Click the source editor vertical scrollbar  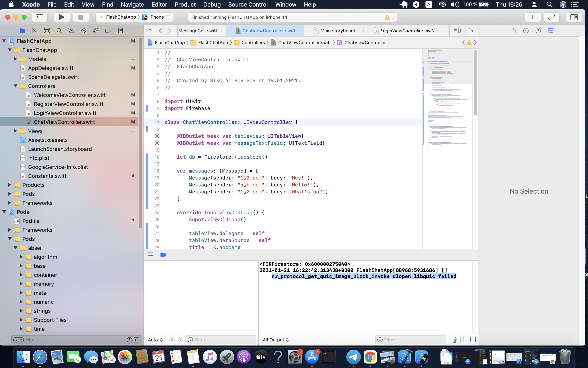point(476,83)
